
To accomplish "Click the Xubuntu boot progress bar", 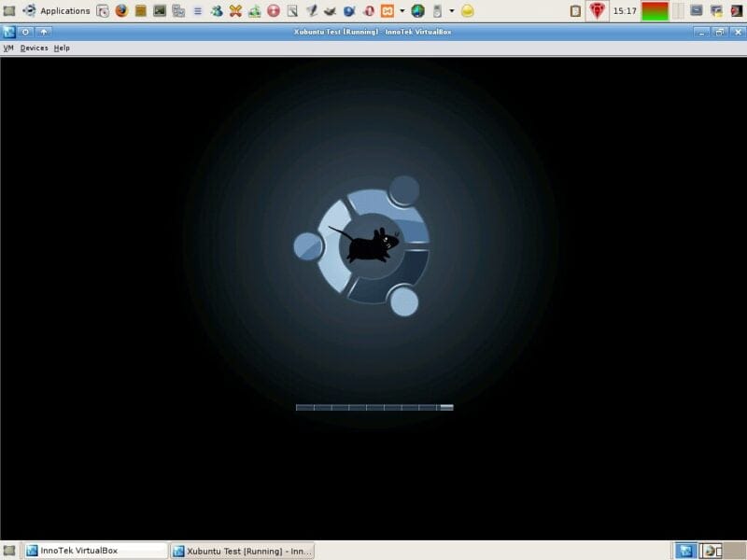I will [373, 407].
